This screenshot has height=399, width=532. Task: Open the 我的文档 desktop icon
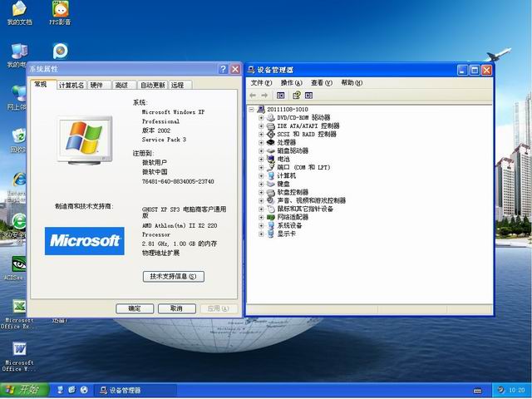(19, 13)
